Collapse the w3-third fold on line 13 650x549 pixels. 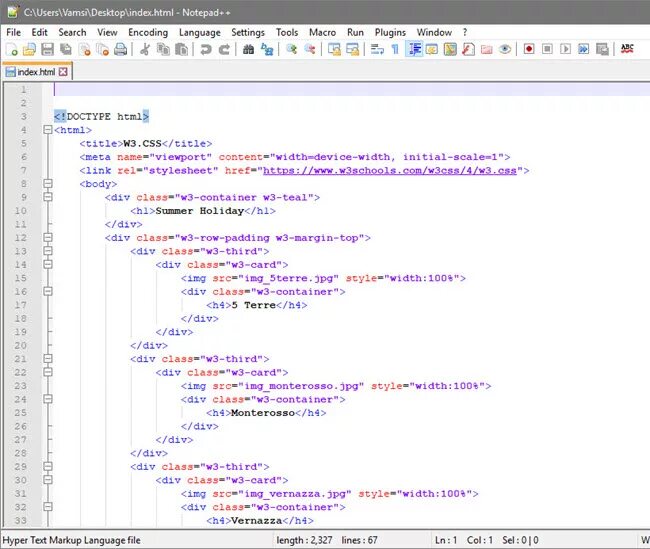click(x=48, y=251)
